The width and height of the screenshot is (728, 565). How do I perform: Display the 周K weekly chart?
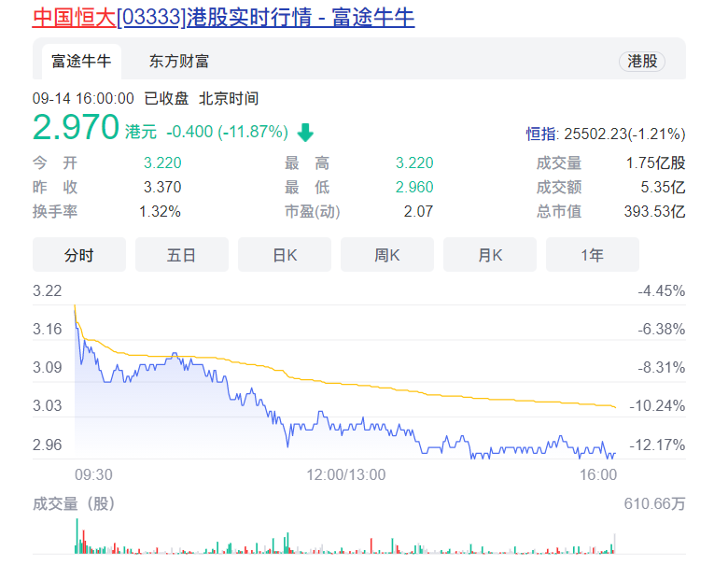pos(387,254)
